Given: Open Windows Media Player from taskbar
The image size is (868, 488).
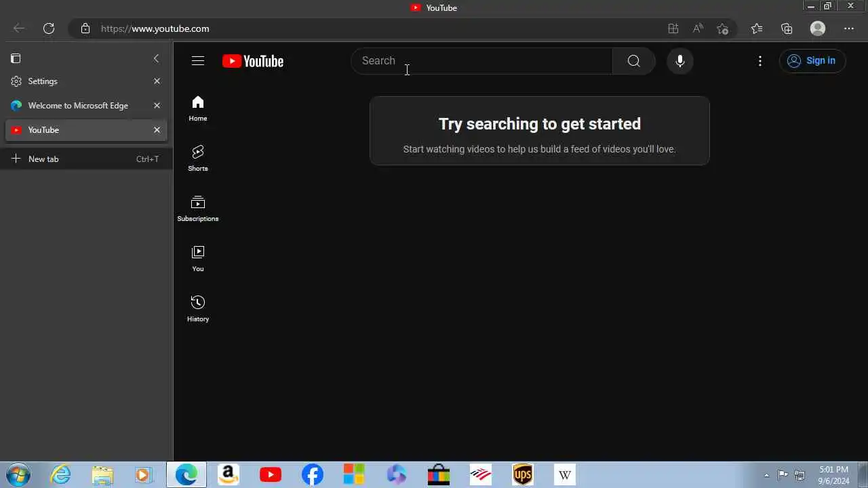Looking at the screenshot, I should click(x=144, y=474).
